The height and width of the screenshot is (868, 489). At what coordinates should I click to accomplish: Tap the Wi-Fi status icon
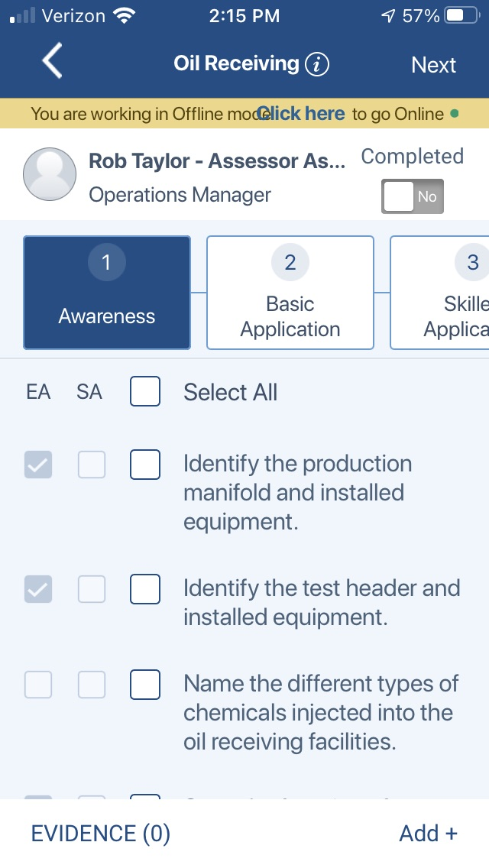tap(124, 15)
